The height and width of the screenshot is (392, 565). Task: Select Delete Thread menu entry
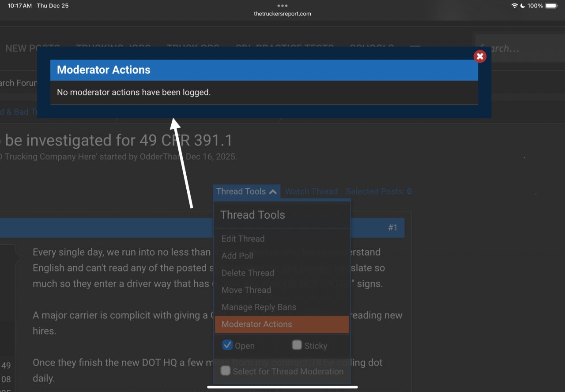tap(248, 273)
